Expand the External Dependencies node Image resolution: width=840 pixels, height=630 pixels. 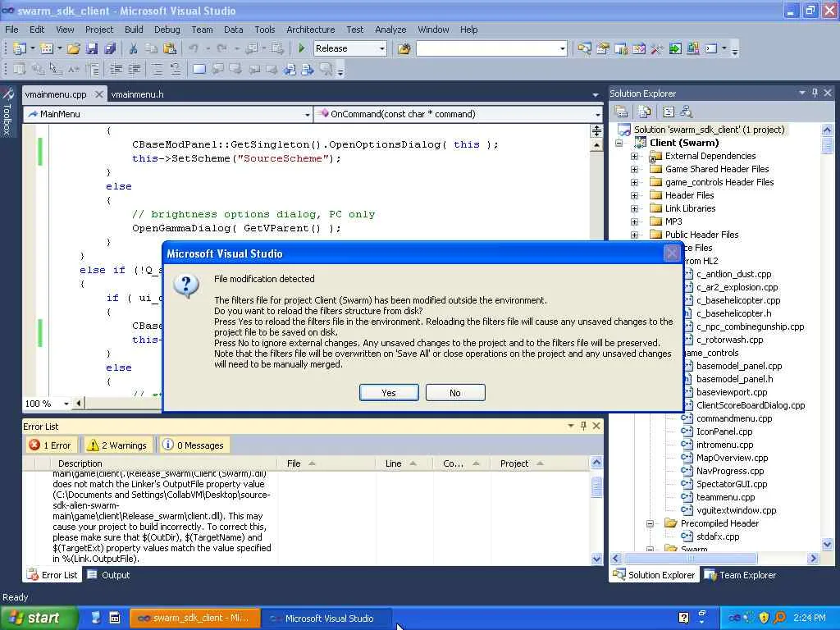634,156
